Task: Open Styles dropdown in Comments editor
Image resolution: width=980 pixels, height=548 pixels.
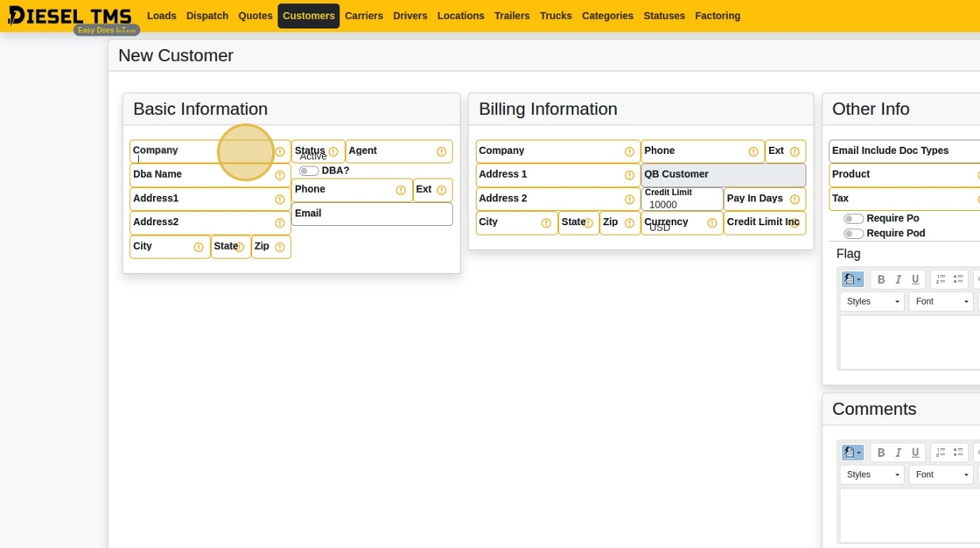Action: click(871, 474)
